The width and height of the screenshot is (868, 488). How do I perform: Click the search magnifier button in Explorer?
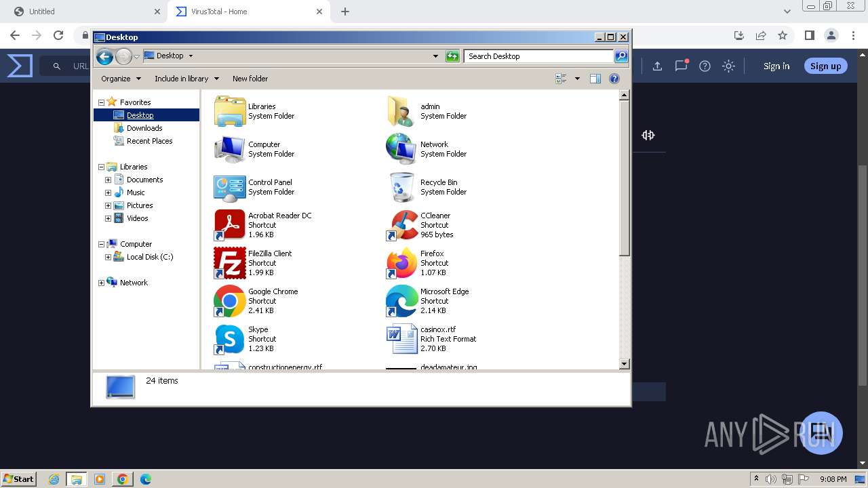620,56
